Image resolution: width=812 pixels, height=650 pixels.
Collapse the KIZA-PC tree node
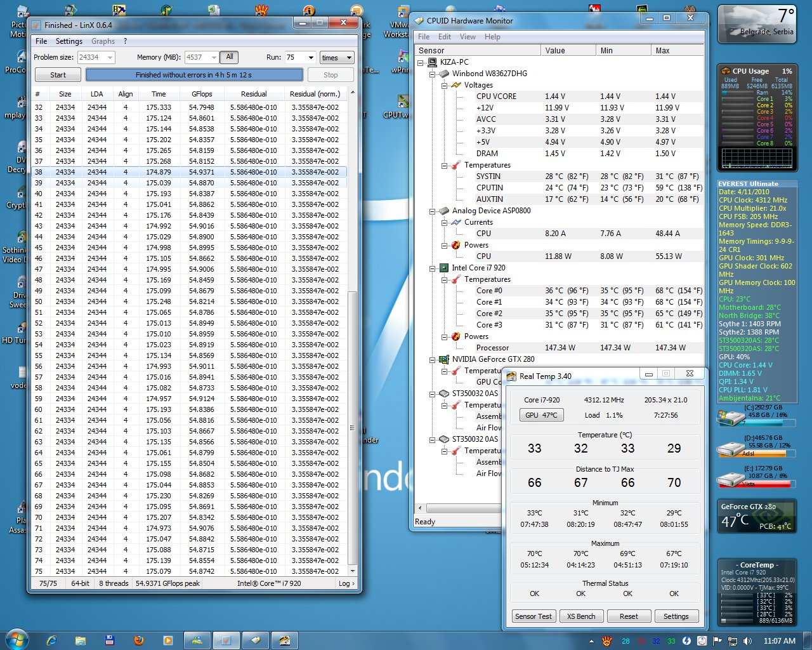(x=421, y=62)
